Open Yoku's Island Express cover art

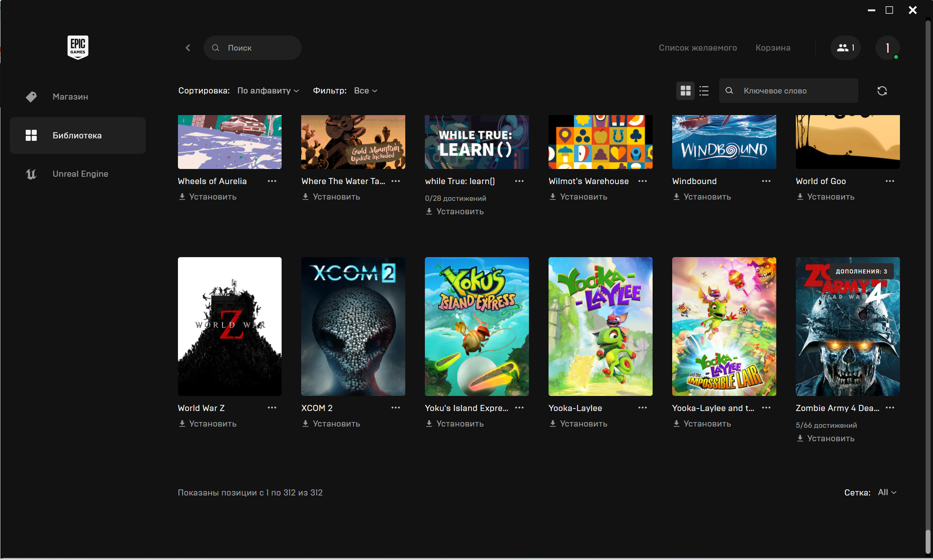(x=477, y=327)
